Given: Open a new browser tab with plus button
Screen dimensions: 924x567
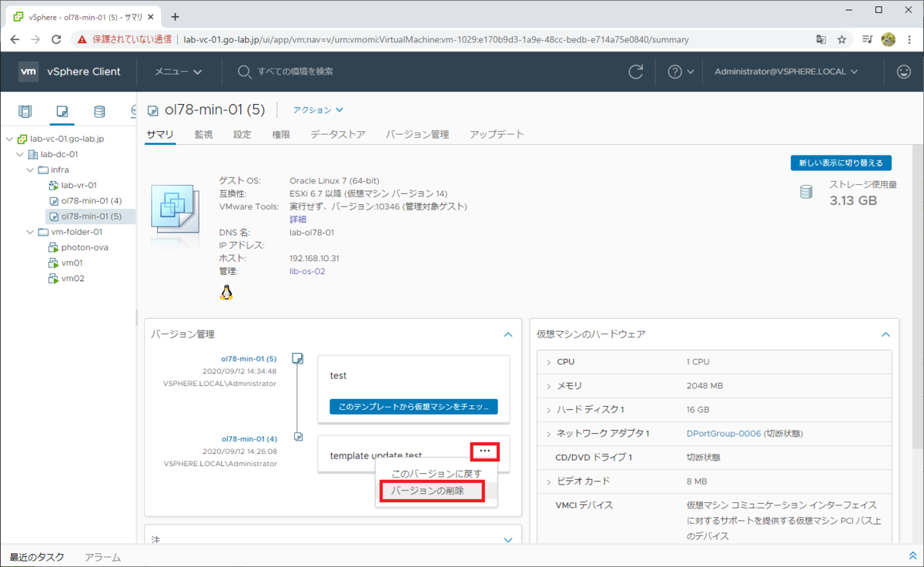Looking at the screenshot, I should (x=175, y=16).
